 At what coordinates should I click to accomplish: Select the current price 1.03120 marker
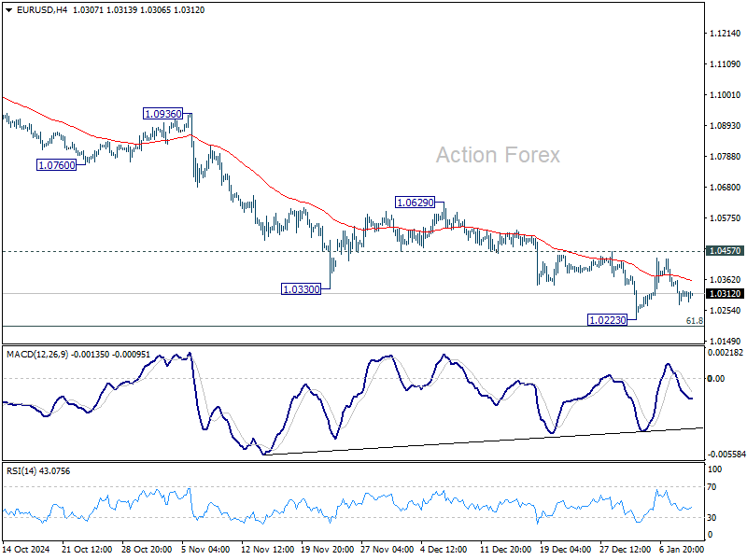[x=726, y=294]
